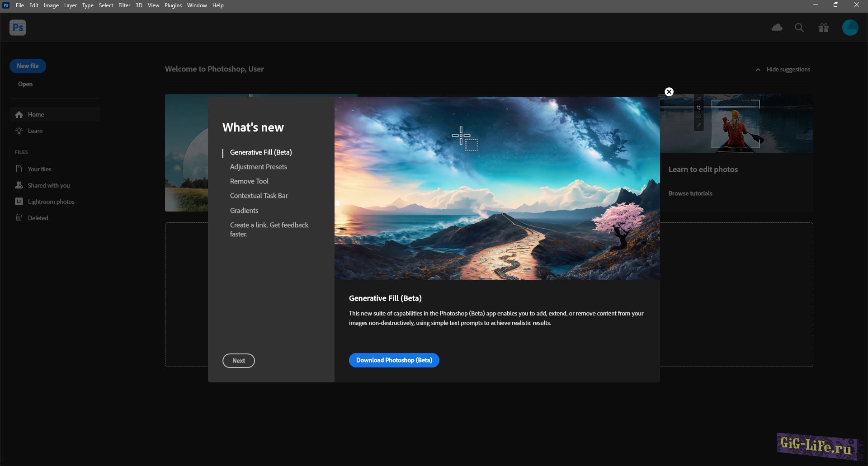Click the Next button
868x466 pixels.
[238, 361]
